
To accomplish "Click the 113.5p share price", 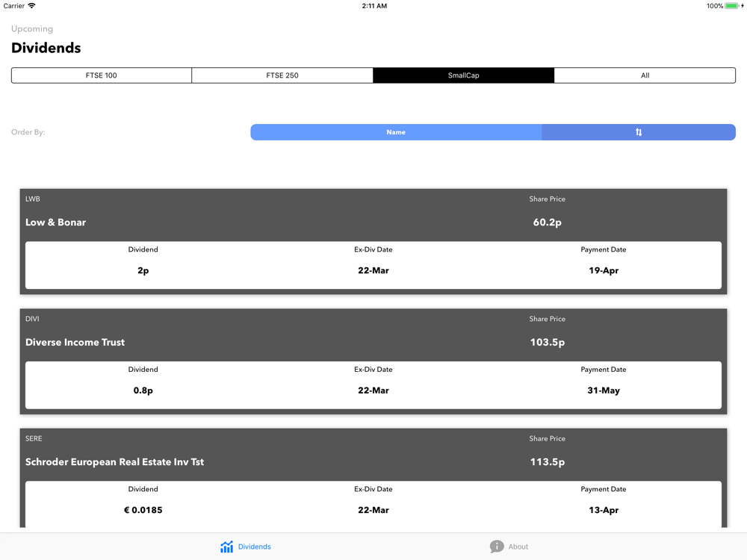I will (x=548, y=462).
